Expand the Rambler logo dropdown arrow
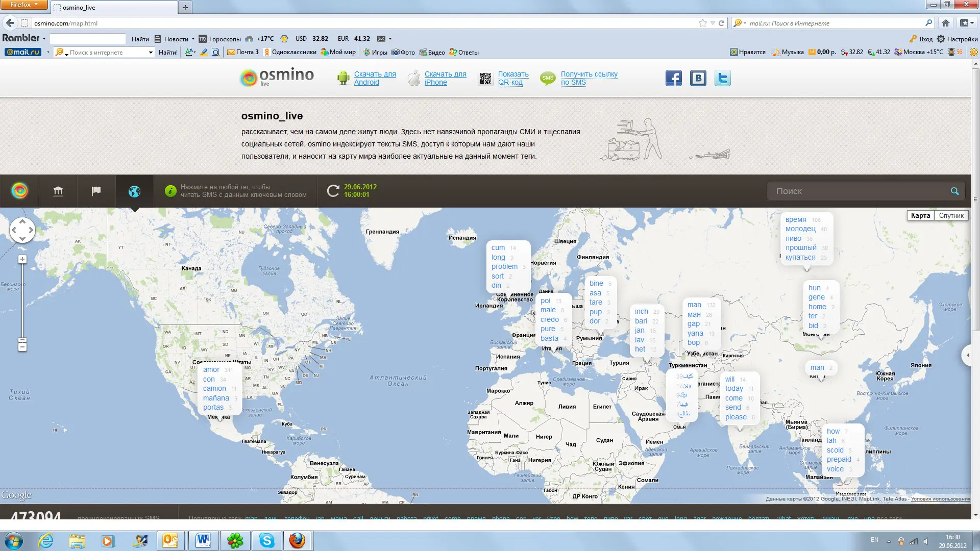Image resolution: width=980 pixels, height=551 pixels. (44, 39)
